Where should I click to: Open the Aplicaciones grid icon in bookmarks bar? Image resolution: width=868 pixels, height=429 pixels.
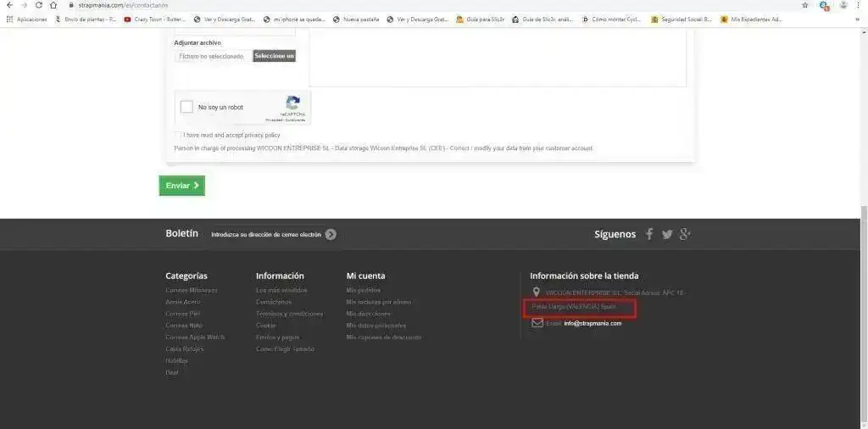[9, 19]
